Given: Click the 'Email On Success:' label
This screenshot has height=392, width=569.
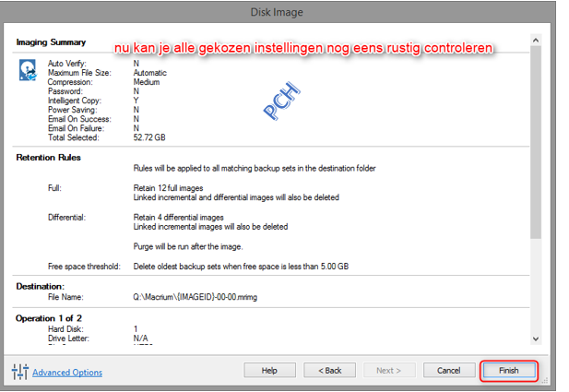Looking at the screenshot, I should [79, 119].
